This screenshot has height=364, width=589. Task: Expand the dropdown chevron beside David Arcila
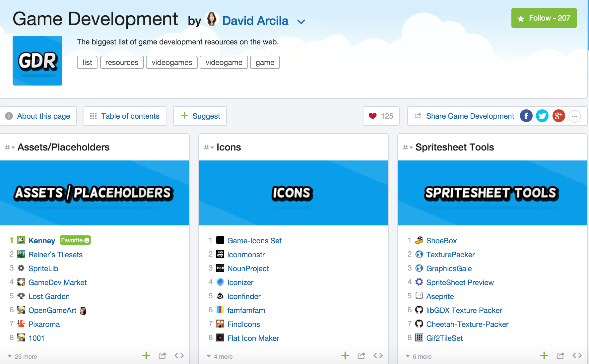(301, 22)
